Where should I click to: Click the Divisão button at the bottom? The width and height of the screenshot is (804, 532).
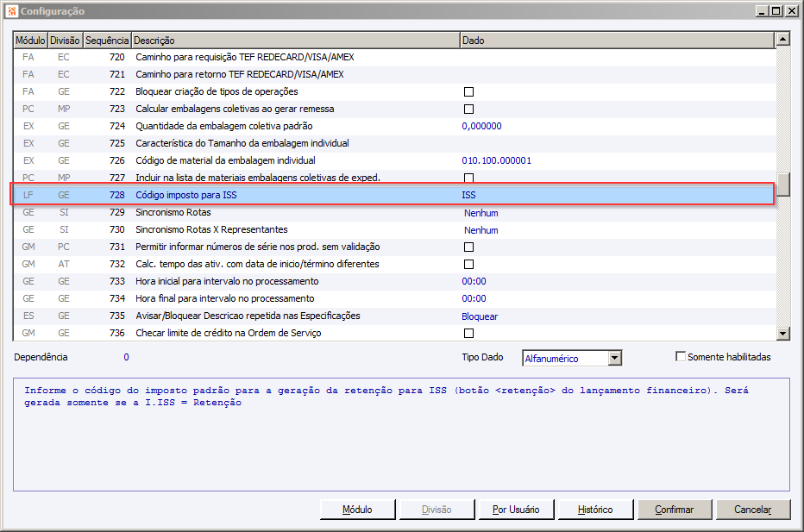(x=437, y=510)
